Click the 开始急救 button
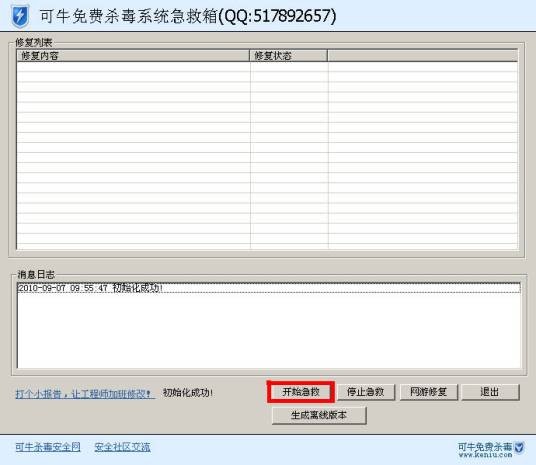Screen dimensions: 536x465 coord(300,392)
